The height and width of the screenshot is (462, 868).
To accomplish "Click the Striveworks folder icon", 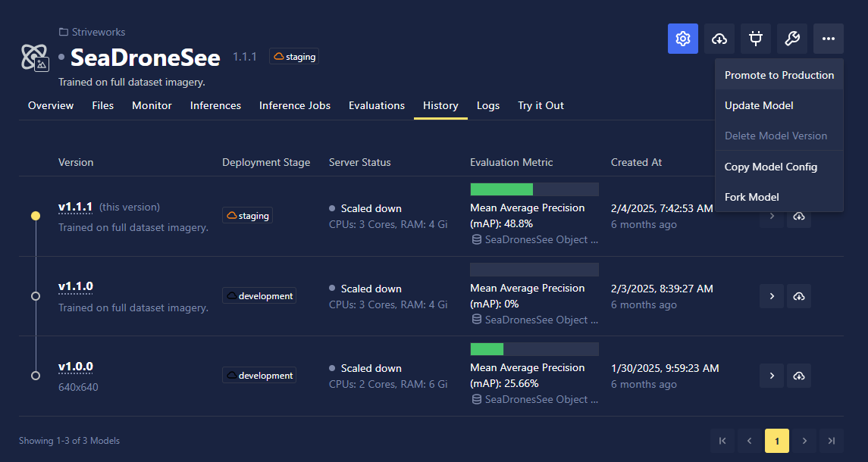I will pos(64,32).
